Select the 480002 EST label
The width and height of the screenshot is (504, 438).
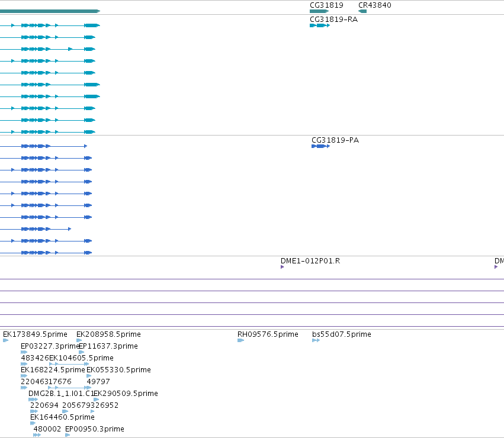pos(47,429)
